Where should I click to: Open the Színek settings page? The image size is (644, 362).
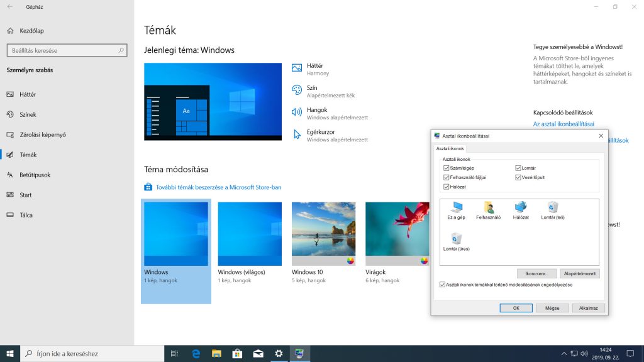[67, 114]
